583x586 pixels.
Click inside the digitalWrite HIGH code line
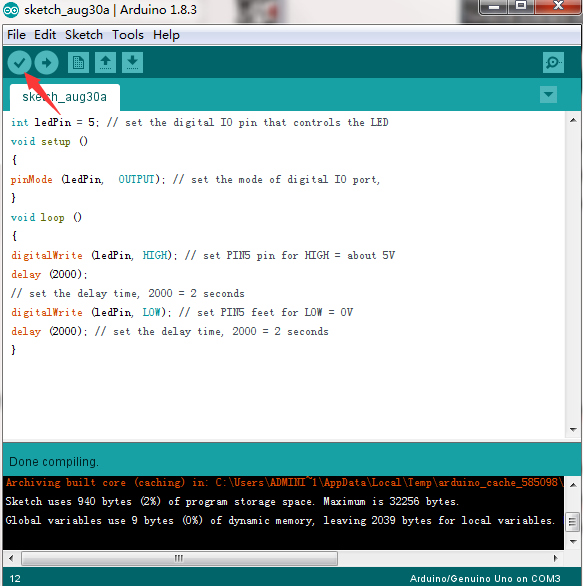(203, 256)
